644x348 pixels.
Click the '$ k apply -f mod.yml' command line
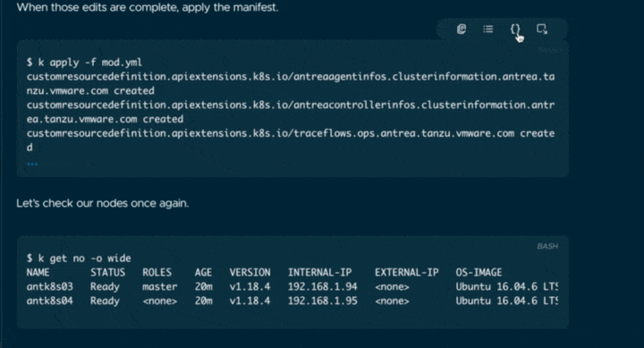click(84, 63)
